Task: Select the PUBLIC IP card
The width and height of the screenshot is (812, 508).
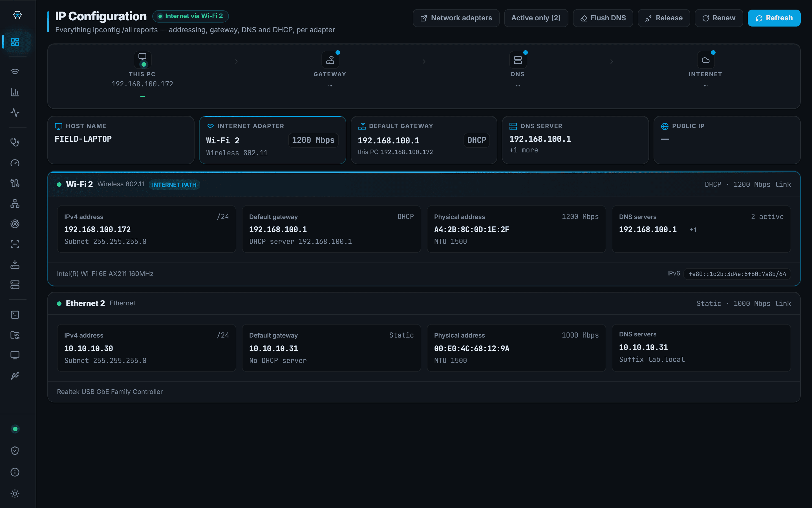Action: coord(727,140)
